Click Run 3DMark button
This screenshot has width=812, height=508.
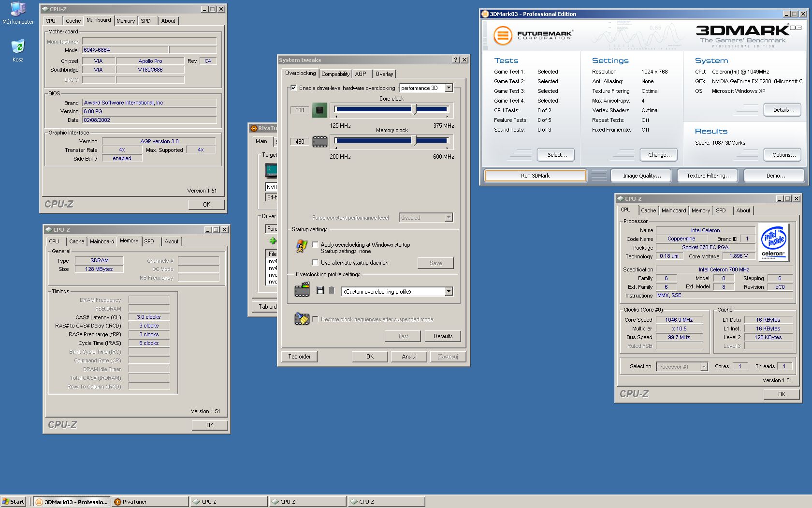pyautogui.click(x=535, y=176)
